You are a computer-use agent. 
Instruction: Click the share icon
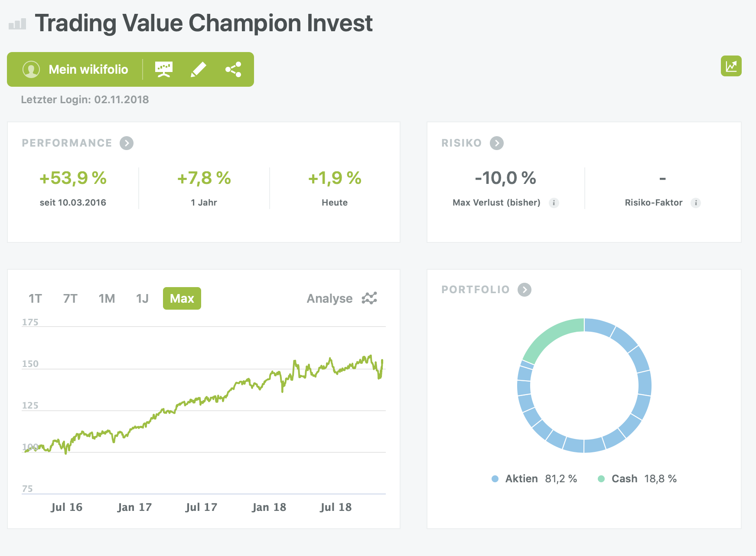point(233,69)
